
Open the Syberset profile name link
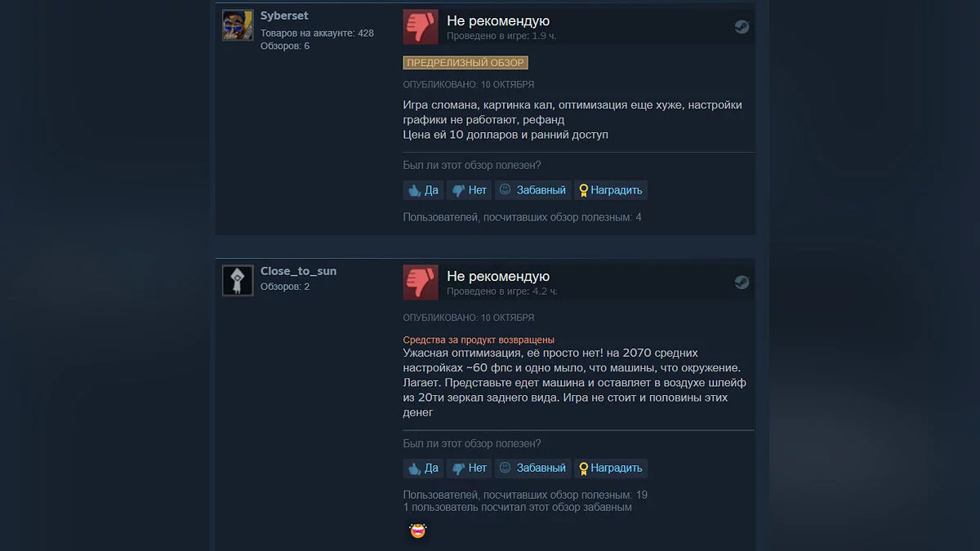coord(284,16)
